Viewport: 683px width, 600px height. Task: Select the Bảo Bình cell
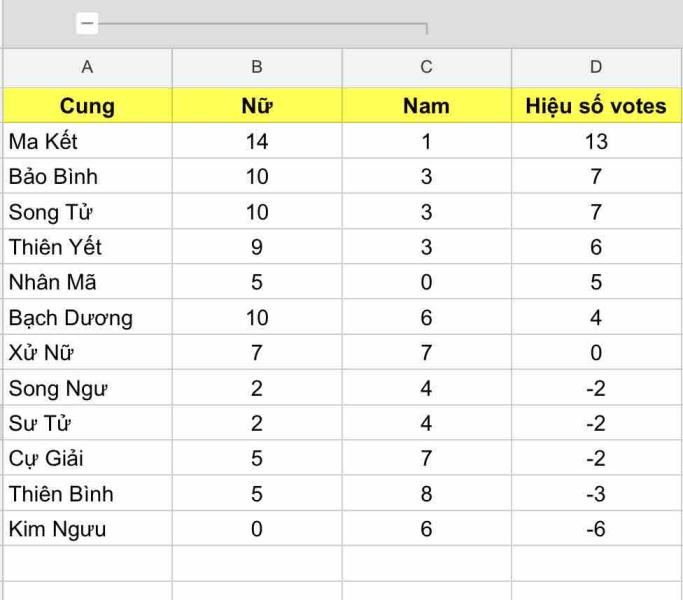[x=87, y=177]
